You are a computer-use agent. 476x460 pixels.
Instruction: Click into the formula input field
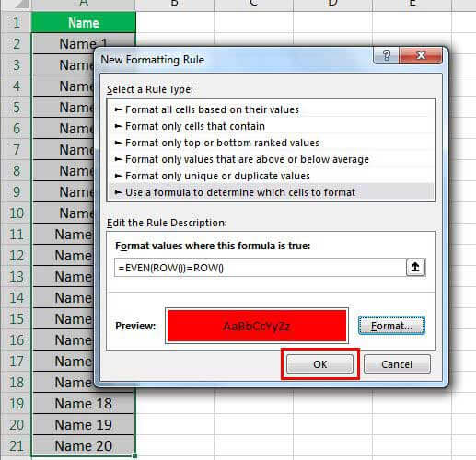[260, 268]
